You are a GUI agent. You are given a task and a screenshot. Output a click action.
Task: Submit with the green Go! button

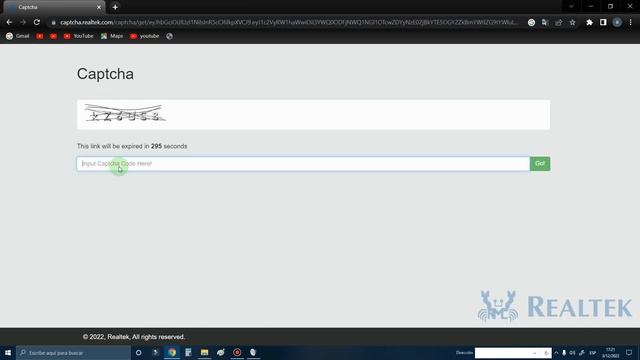point(540,164)
